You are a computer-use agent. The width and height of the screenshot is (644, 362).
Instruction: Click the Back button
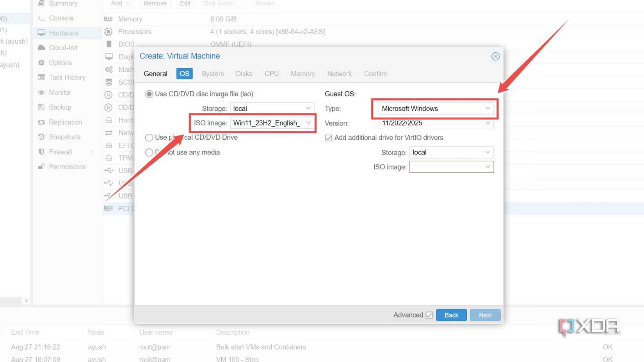coord(452,315)
